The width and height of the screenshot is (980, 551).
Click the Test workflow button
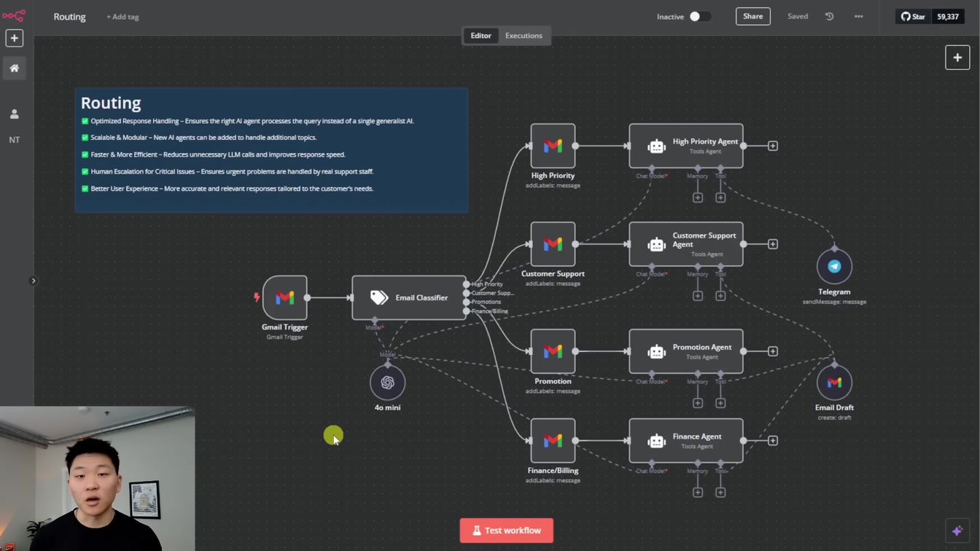tap(506, 531)
